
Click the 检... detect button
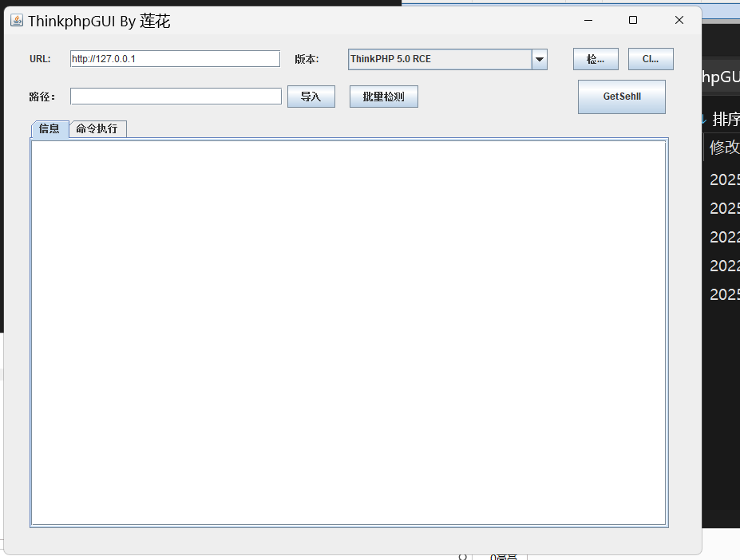(596, 59)
